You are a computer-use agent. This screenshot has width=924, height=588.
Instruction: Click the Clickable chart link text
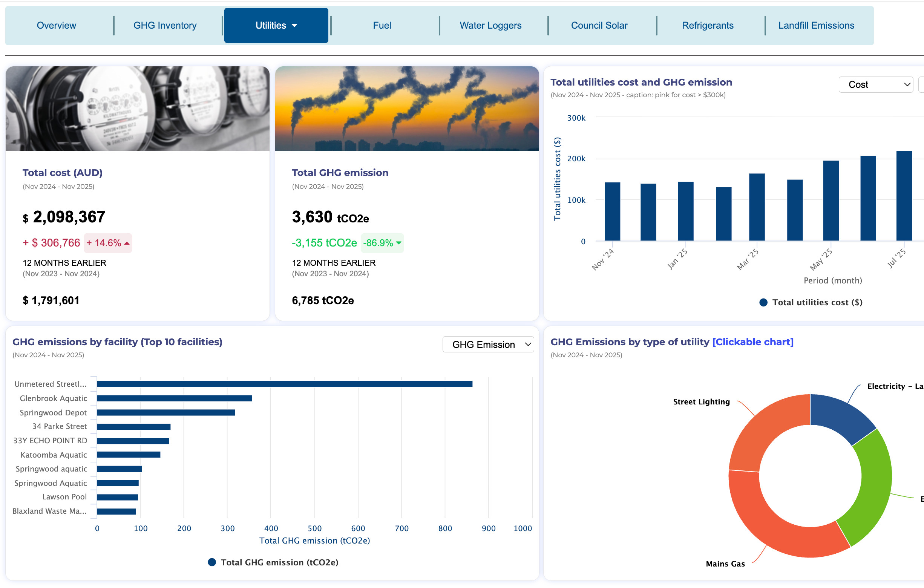point(752,342)
